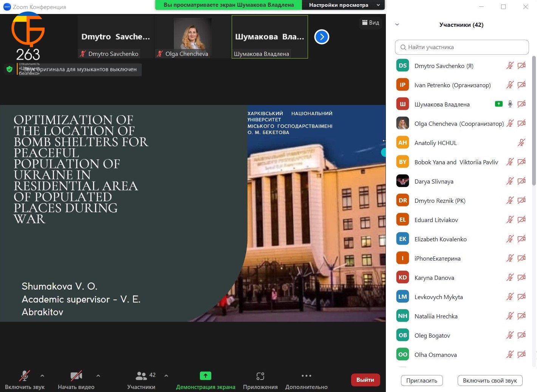
Task: Click Zoom Конференция app logo in title bar
Action: 7,7
